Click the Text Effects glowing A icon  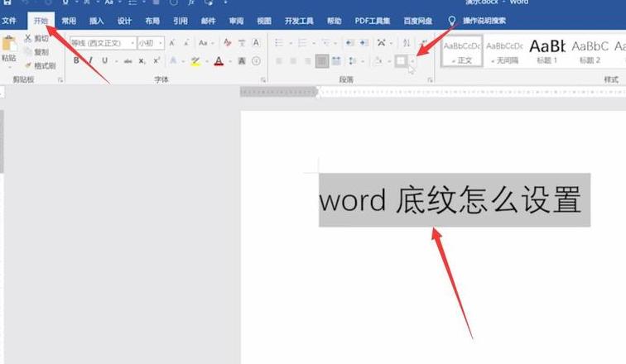[173, 60]
